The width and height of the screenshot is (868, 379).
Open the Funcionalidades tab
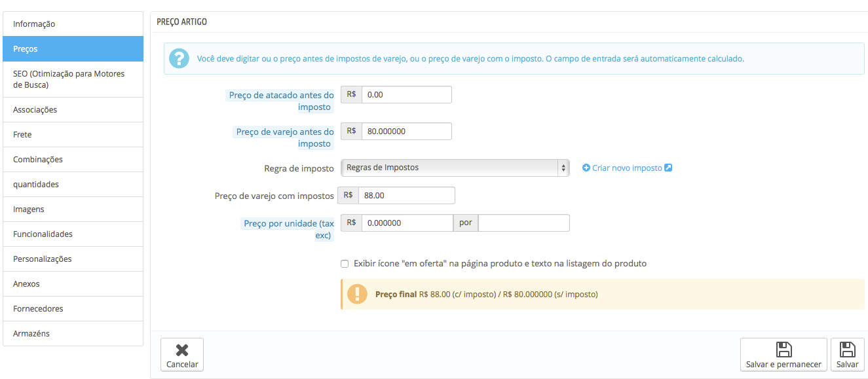73,234
